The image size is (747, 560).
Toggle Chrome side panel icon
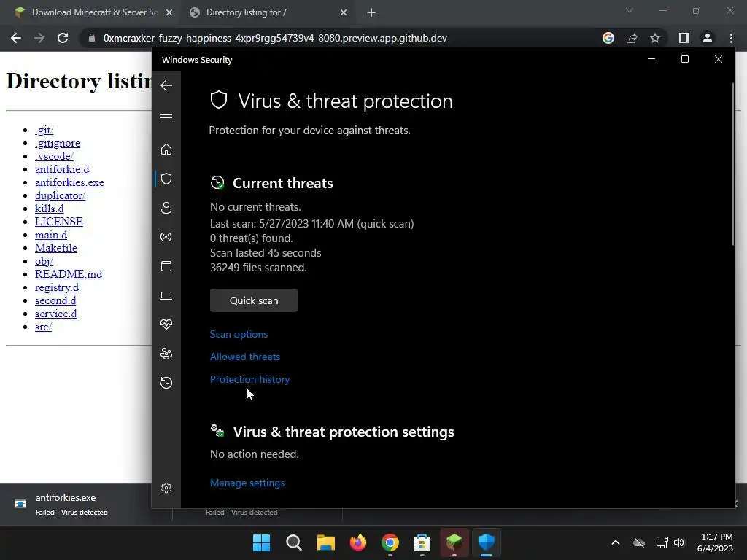click(x=684, y=38)
